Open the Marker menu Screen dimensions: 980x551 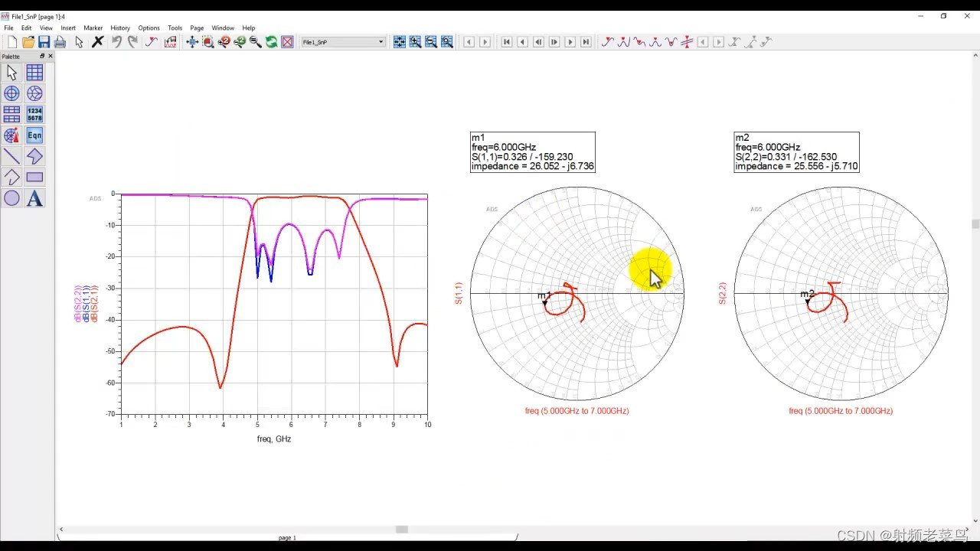[93, 28]
